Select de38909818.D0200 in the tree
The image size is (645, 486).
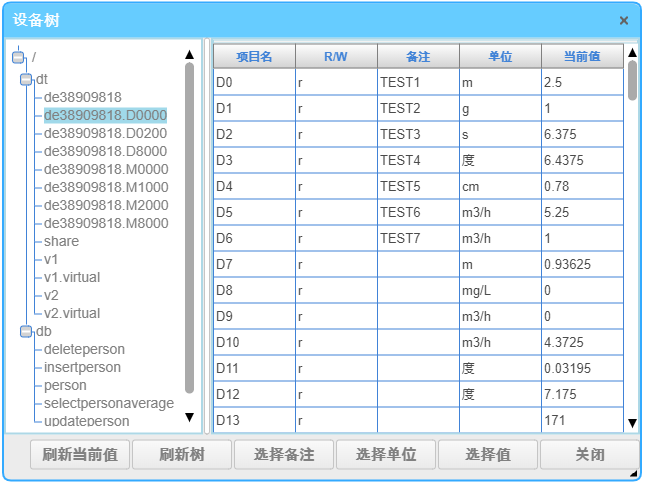[105, 133]
